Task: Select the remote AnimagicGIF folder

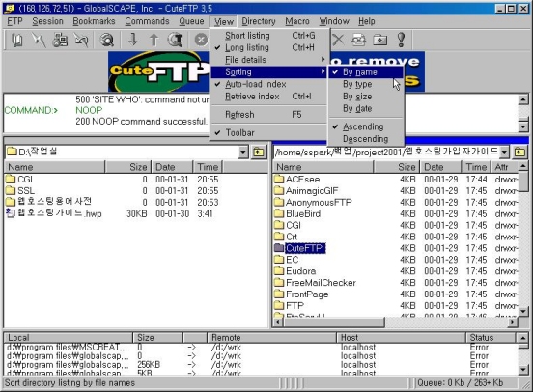Action: click(x=306, y=191)
